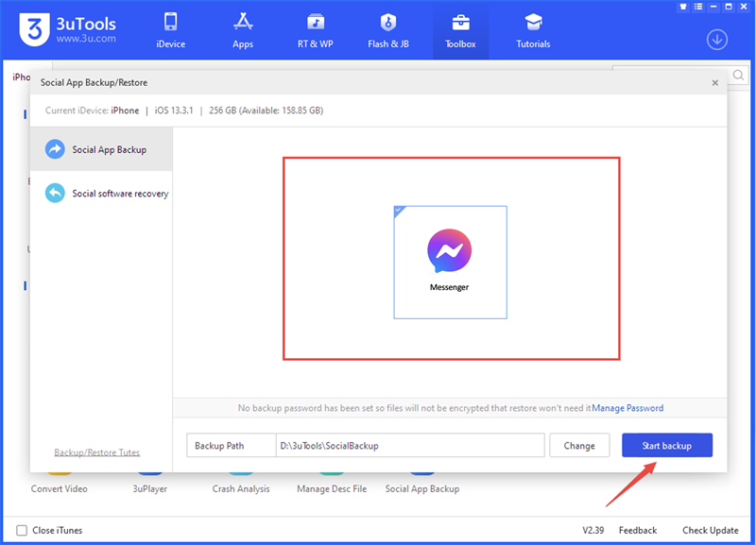Open the Tutorials tab

pyautogui.click(x=533, y=31)
